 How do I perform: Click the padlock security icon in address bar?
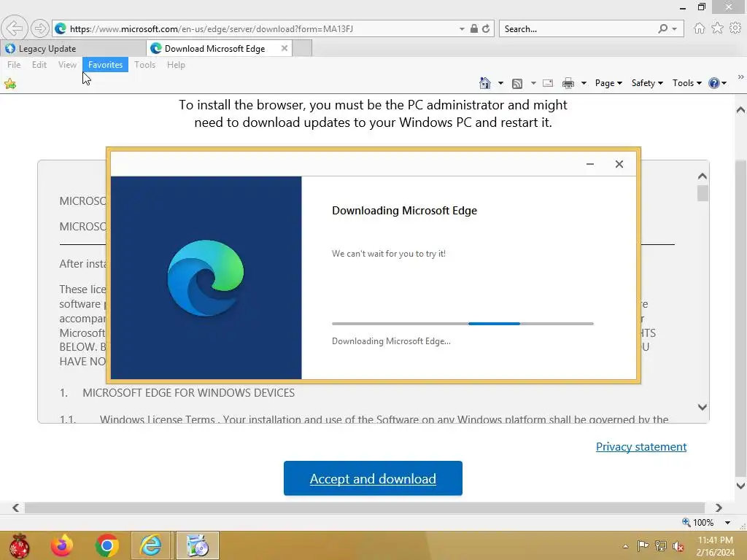coord(473,28)
